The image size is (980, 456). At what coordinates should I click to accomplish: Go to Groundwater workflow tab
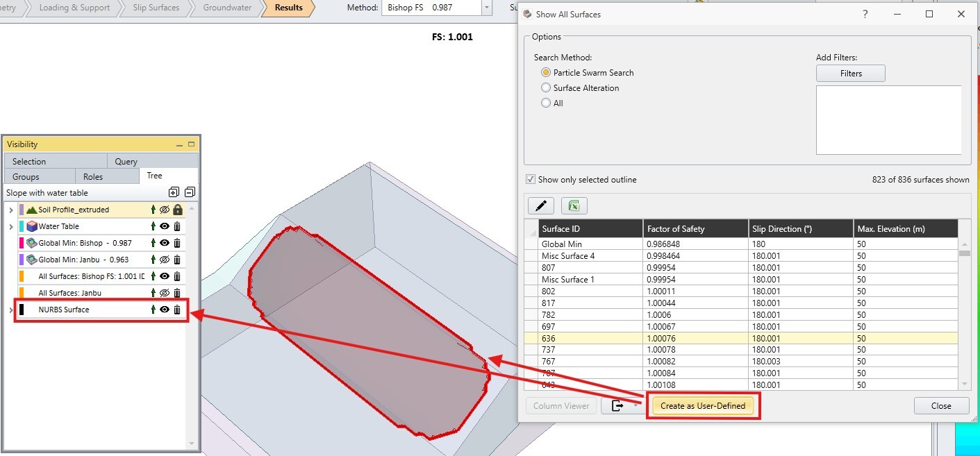227,8
